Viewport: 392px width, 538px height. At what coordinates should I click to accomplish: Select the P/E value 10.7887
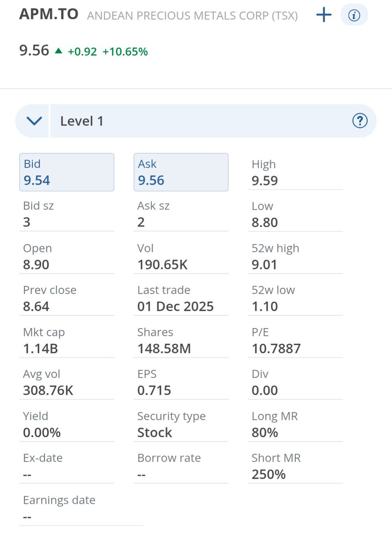276,348
